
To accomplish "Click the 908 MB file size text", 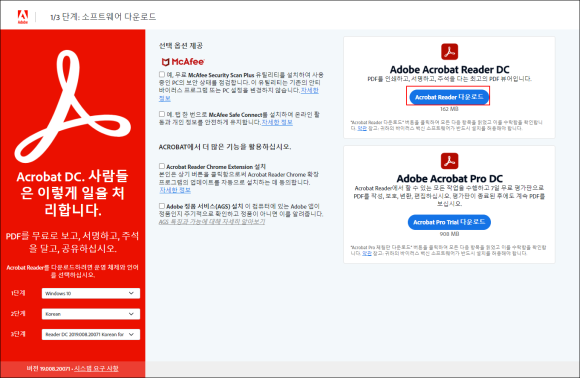I will click(449, 234).
